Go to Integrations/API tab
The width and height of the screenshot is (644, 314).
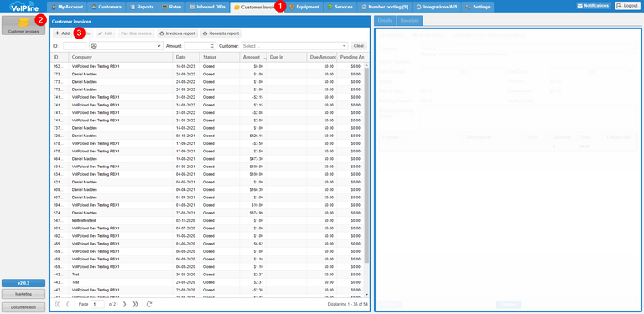coord(437,7)
